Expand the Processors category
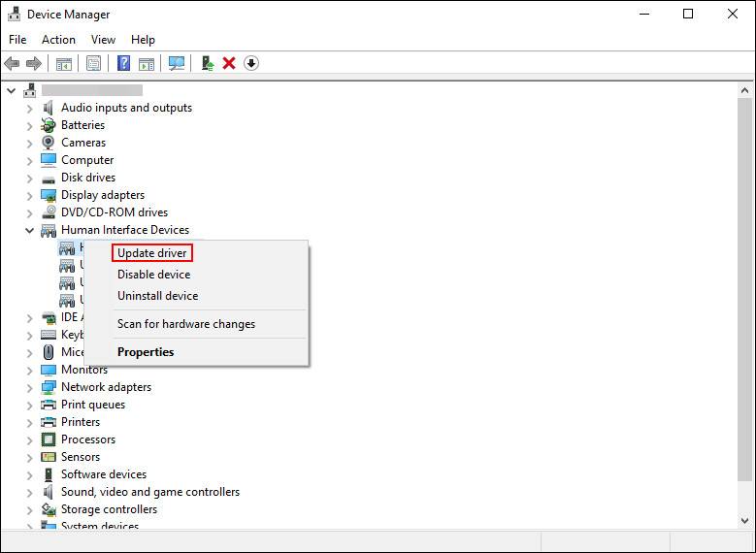This screenshot has width=756, height=553. [x=29, y=440]
